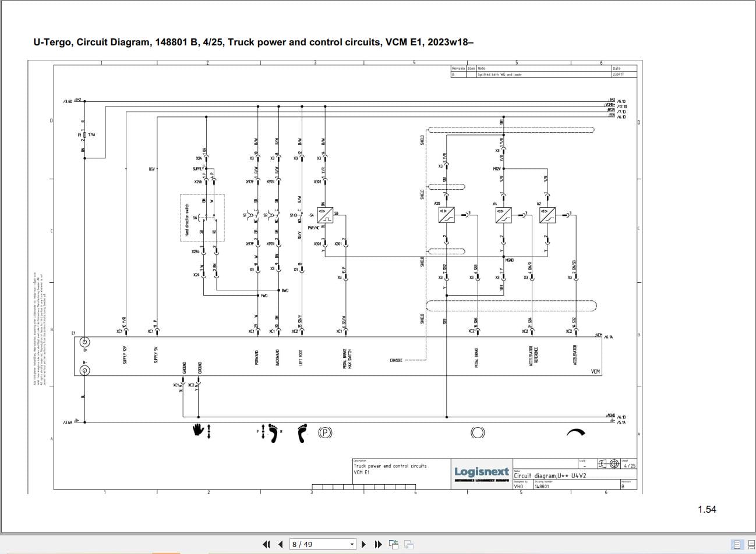Click 'Truck power and control circuits' description text
The image size is (756, 554).
click(x=390, y=466)
